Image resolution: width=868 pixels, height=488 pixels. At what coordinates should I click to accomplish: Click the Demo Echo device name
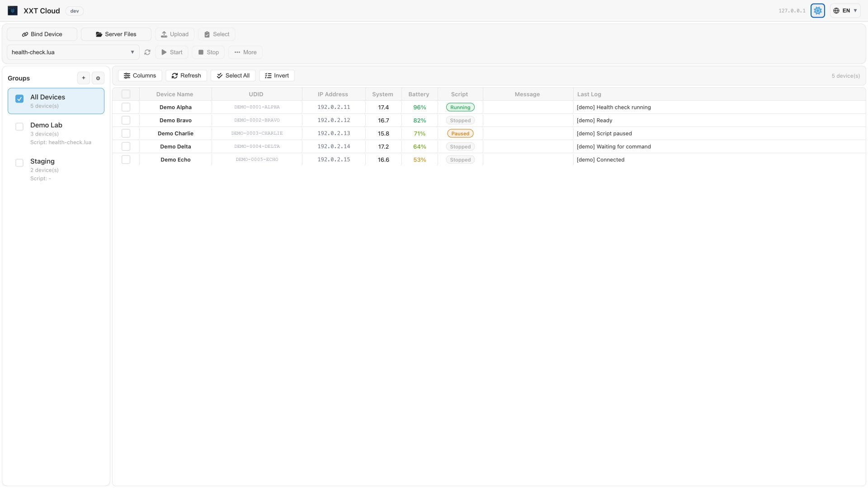175,160
